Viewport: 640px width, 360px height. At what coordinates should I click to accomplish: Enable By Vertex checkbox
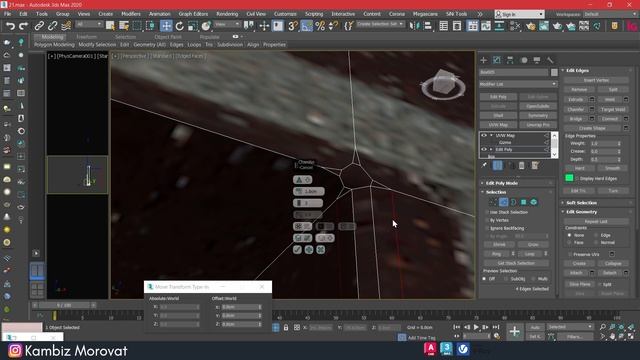[x=487, y=220]
